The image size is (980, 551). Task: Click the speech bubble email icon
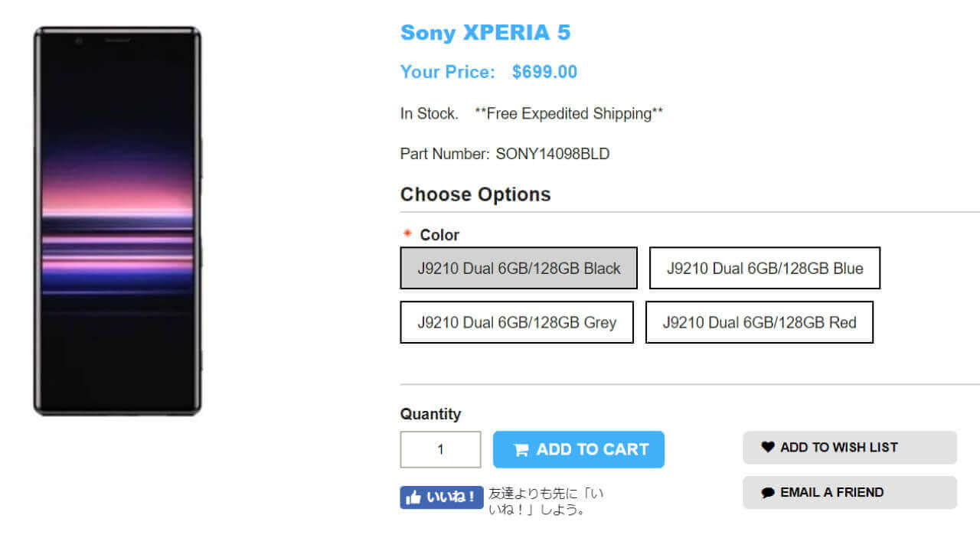coord(768,493)
